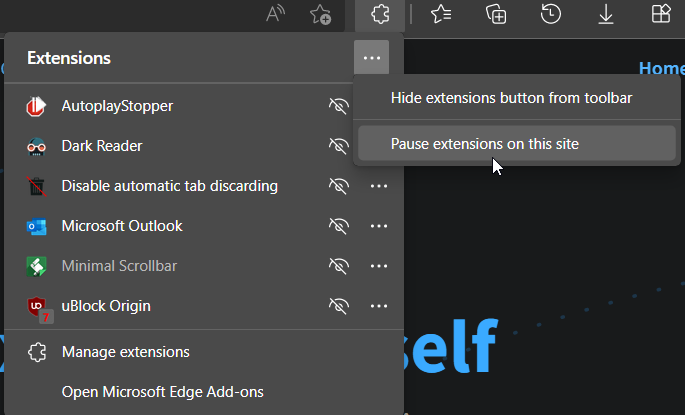The height and width of the screenshot is (415, 685).
Task: Open the Collections toolbar icon
Action: coord(495,14)
